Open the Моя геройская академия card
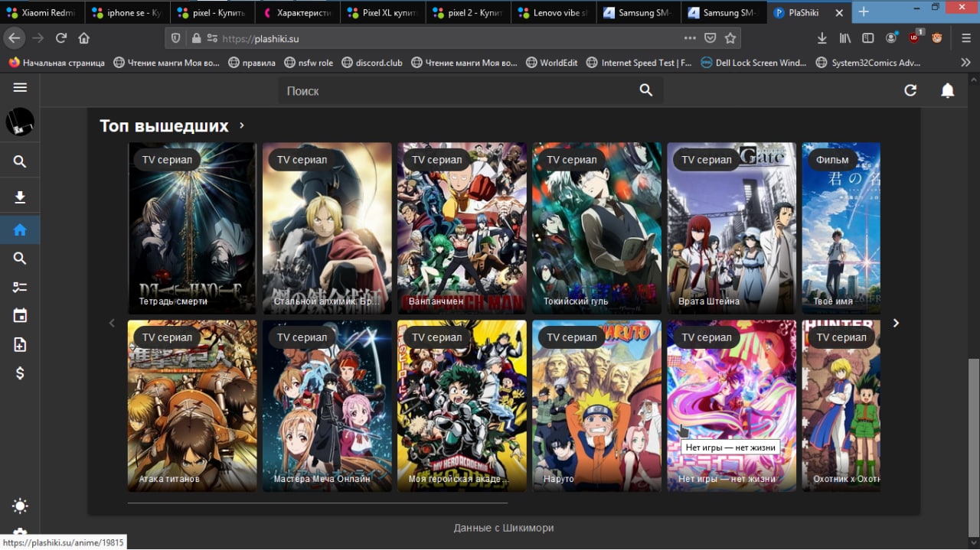 click(x=462, y=405)
